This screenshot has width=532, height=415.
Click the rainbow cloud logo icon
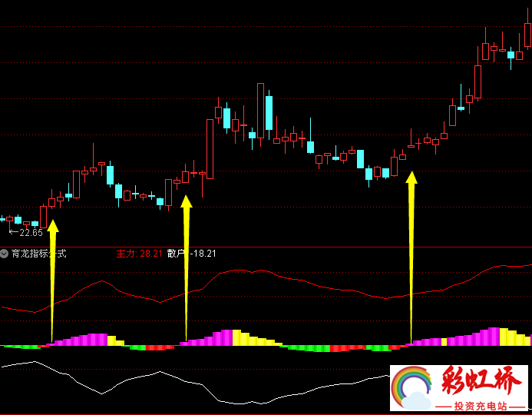[411, 387]
